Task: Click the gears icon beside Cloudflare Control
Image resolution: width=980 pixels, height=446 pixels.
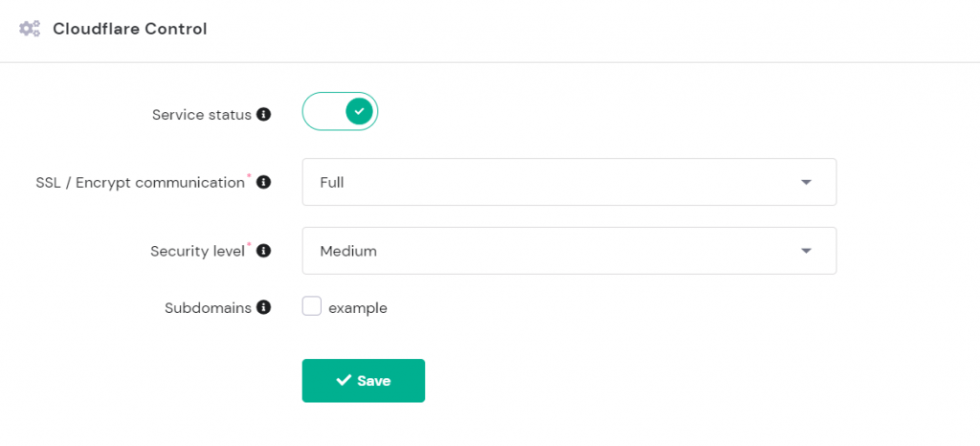Action: [x=30, y=29]
